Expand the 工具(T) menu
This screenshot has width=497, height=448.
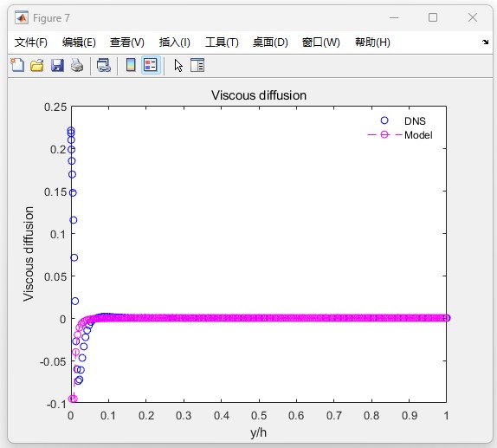[x=222, y=42]
